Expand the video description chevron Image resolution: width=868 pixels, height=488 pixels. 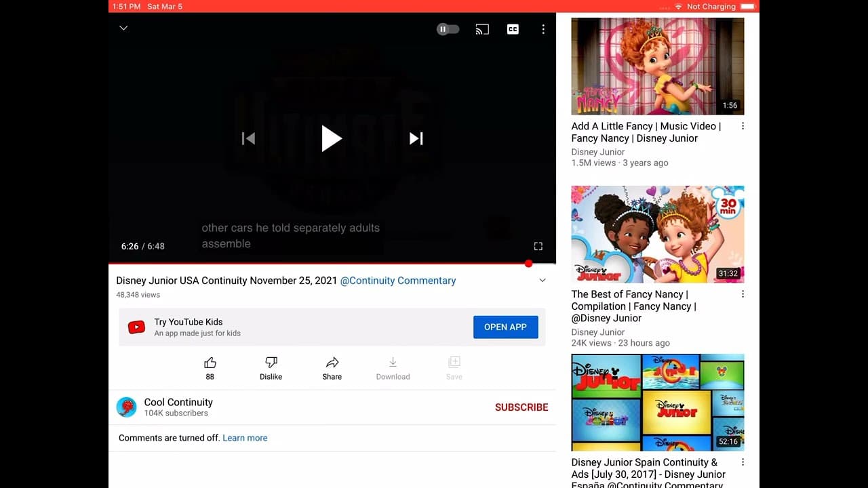(542, 281)
